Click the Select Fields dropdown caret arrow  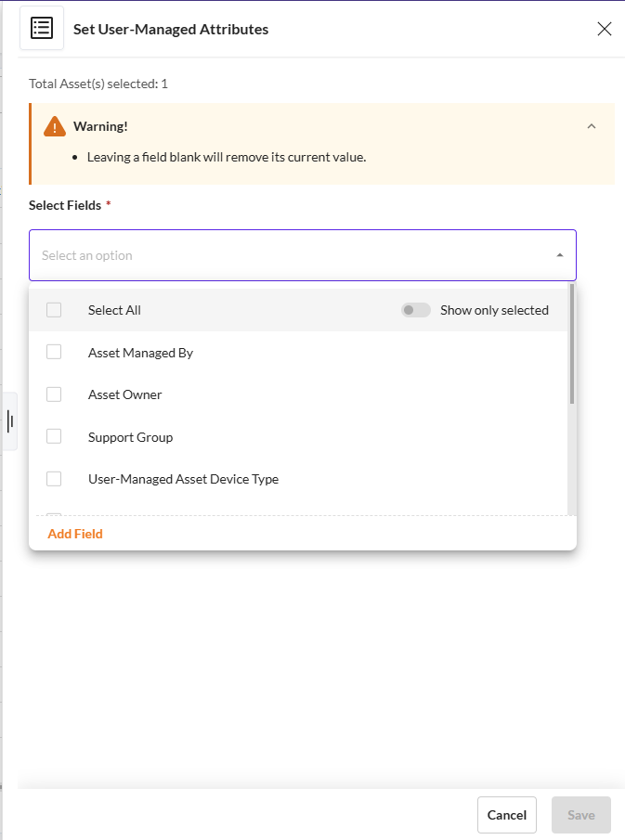tap(560, 255)
